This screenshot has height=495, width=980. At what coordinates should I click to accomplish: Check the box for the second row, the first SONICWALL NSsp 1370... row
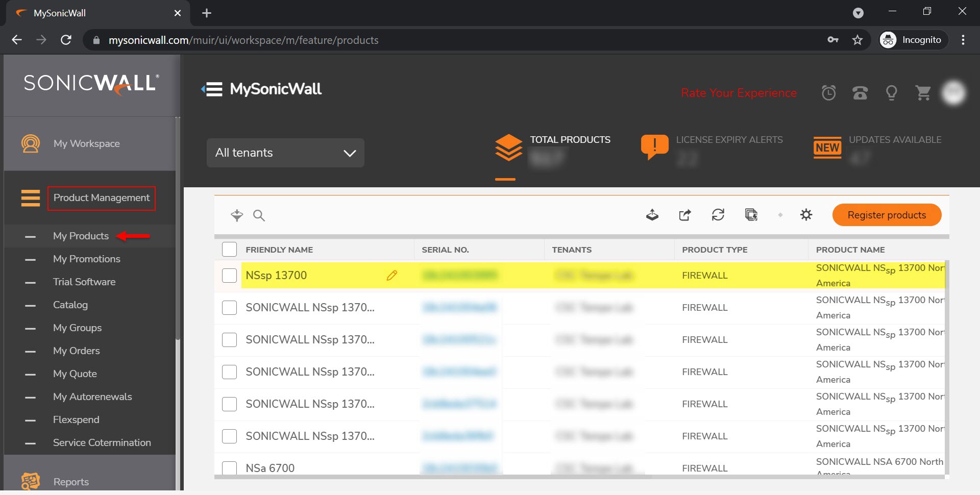(x=230, y=308)
